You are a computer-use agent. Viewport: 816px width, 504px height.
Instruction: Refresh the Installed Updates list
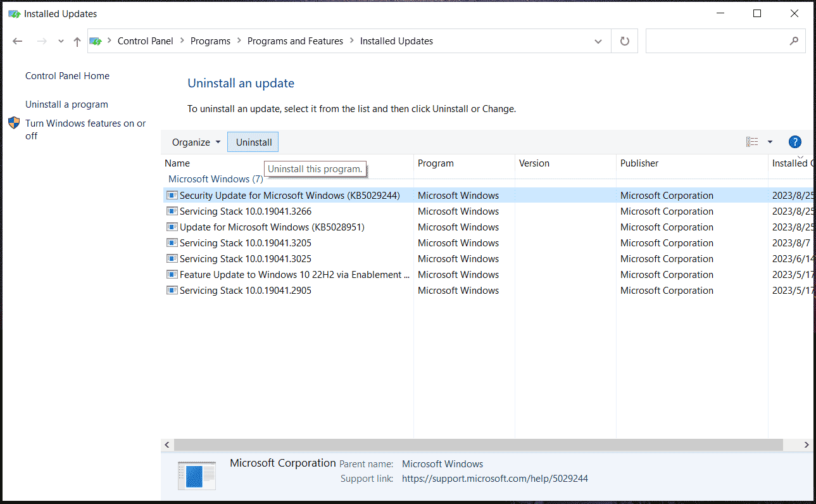(625, 41)
